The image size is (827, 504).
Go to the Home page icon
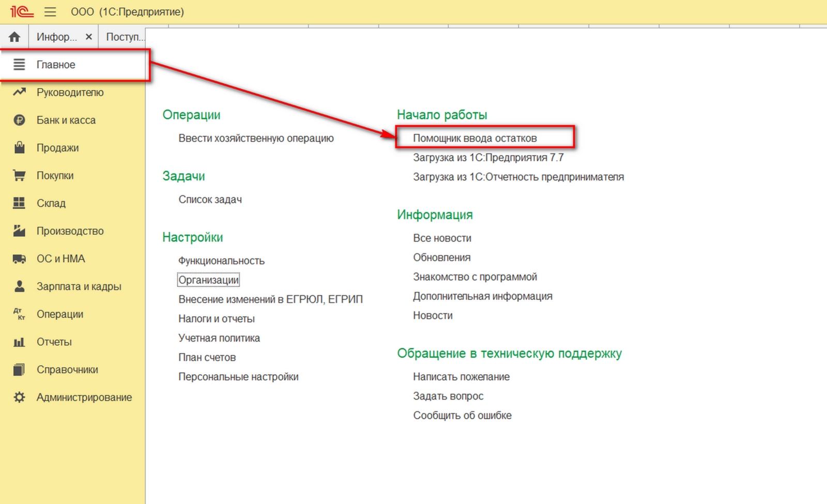point(14,37)
